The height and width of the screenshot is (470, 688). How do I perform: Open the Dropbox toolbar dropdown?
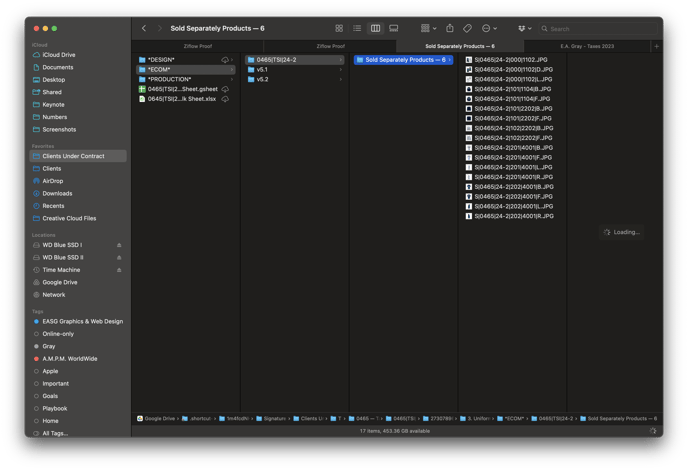coord(524,29)
